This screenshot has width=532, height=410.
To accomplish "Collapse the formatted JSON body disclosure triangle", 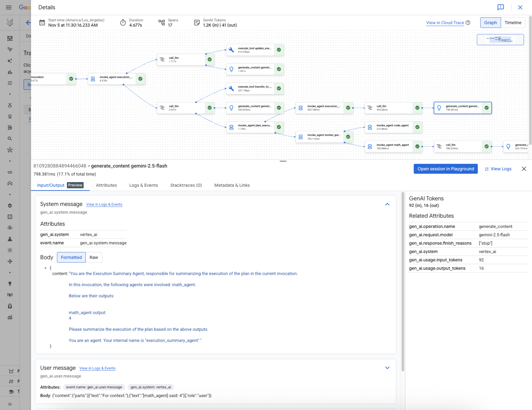I will pyautogui.click(x=45, y=268).
